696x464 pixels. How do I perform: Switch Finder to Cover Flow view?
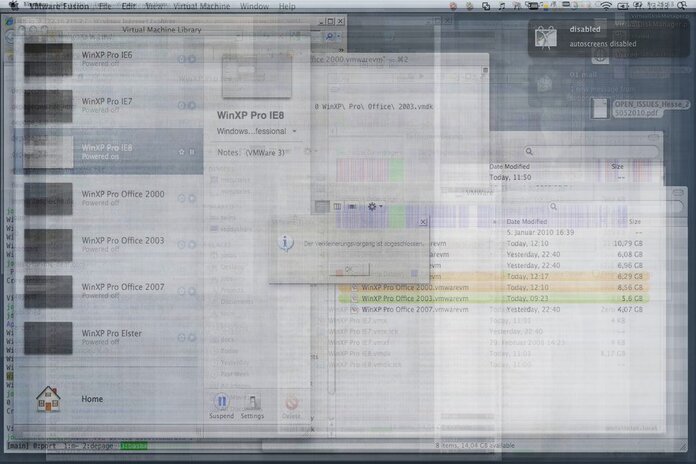[x=352, y=206]
